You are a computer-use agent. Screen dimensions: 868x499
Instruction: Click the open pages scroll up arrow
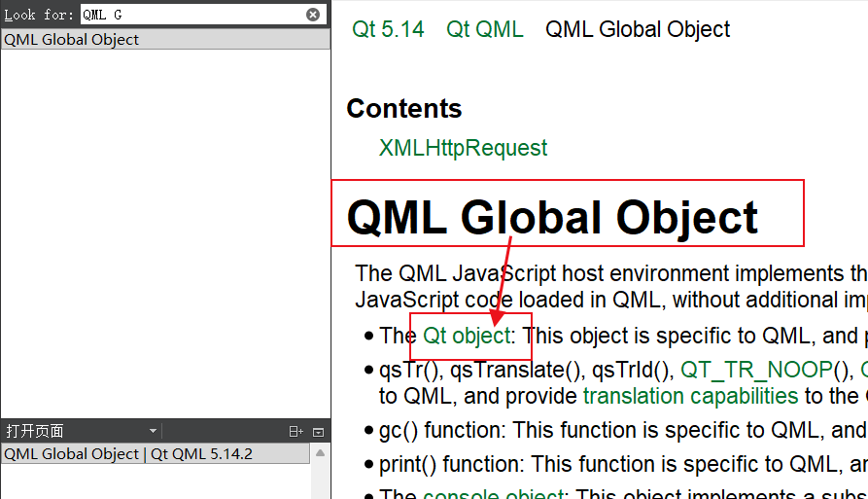coord(320,453)
